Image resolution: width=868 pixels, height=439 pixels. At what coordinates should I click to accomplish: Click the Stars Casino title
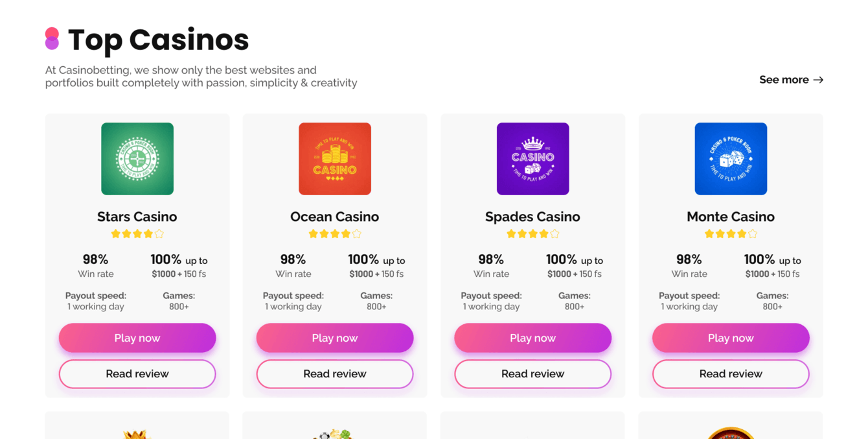[x=137, y=217]
